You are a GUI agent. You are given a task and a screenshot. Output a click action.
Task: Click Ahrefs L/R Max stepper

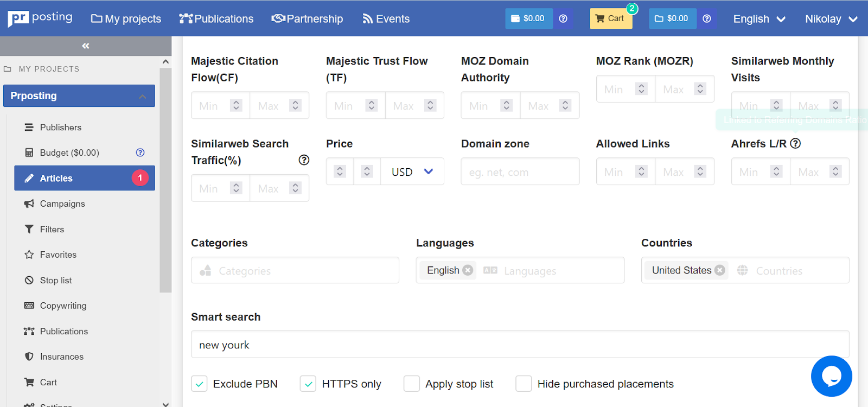click(835, 171)
